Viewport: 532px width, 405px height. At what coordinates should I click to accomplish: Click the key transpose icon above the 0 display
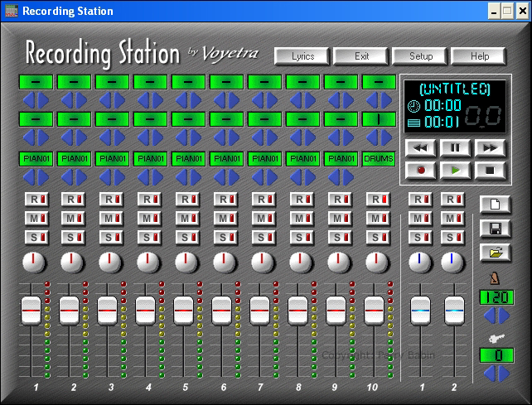(496, 338)
